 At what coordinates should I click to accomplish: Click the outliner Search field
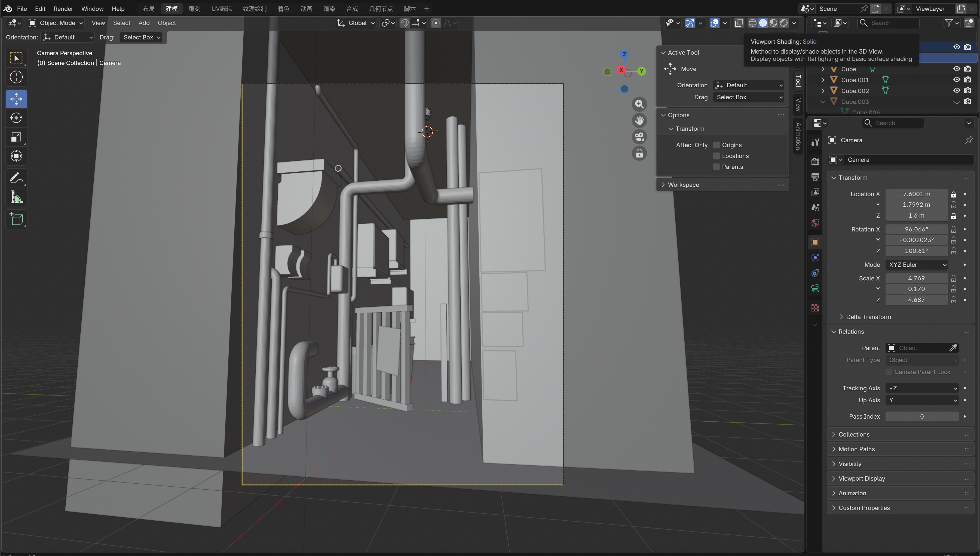[x=888, y=23]
